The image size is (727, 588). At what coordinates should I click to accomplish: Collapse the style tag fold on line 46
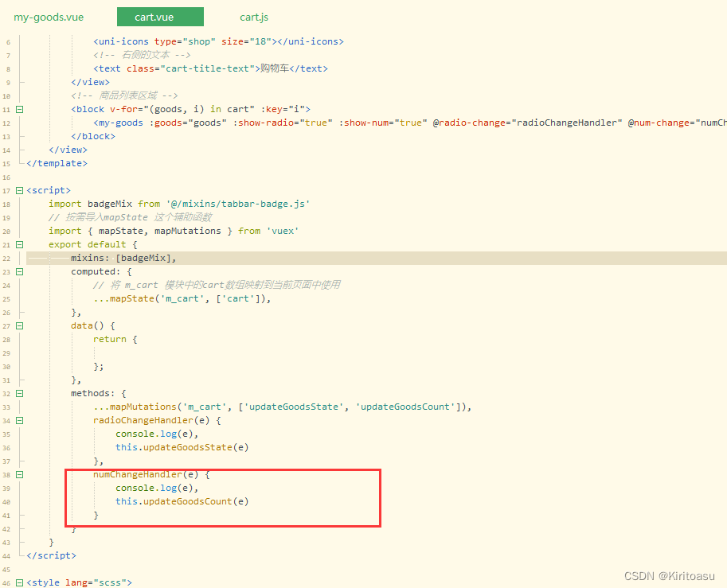pyautogui.click(x=19, y=583)
